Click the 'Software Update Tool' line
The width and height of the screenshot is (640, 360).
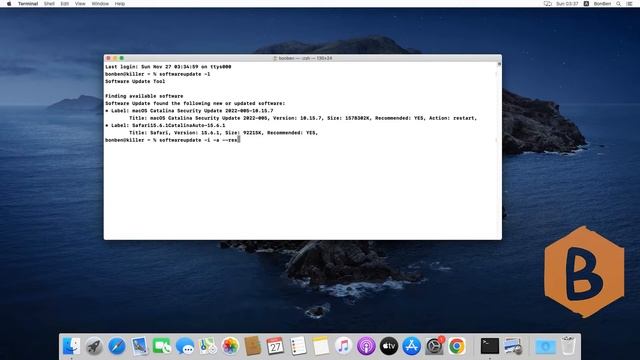click(x=135, y=81)
